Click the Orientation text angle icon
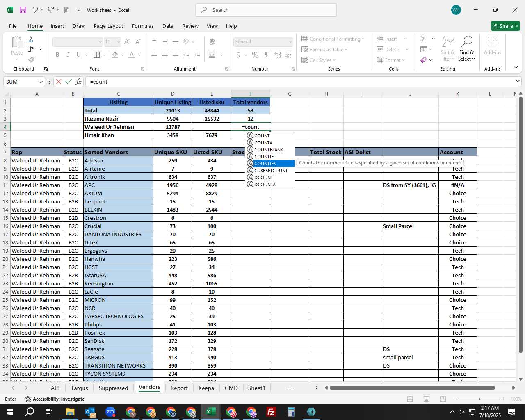The width and height of the screenshot is (525, 420). pyautogui.click(x=187, y=41)
